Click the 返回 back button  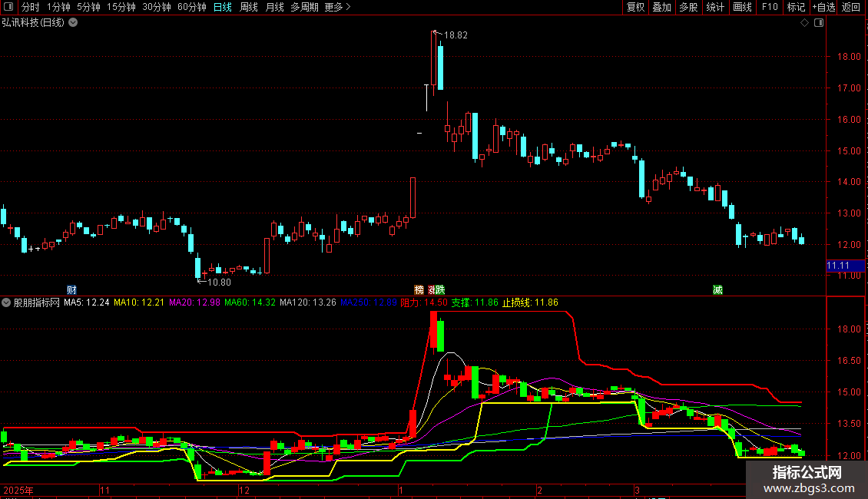[x=851, y=7]
